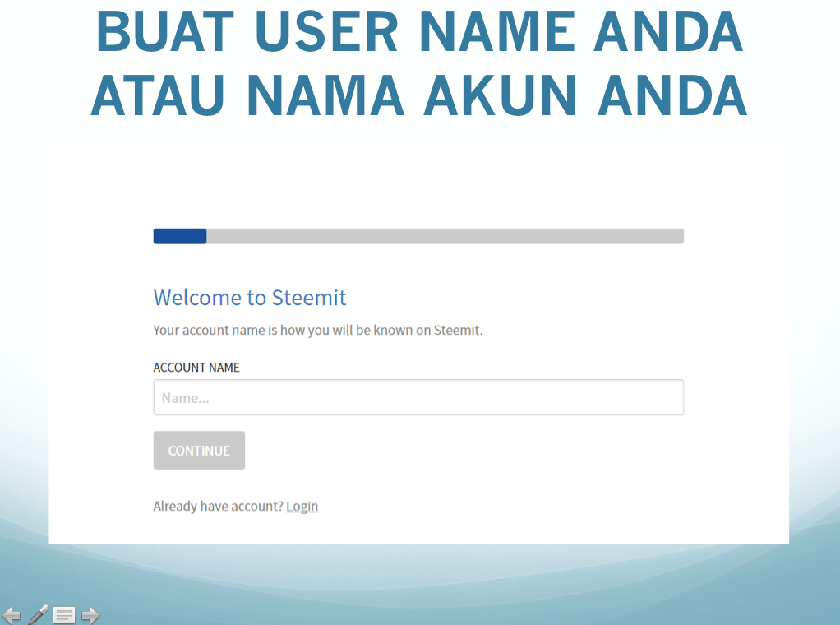
Task: Click the 'ACCOUNT NAME' label
Action: (x=196, y=367)
